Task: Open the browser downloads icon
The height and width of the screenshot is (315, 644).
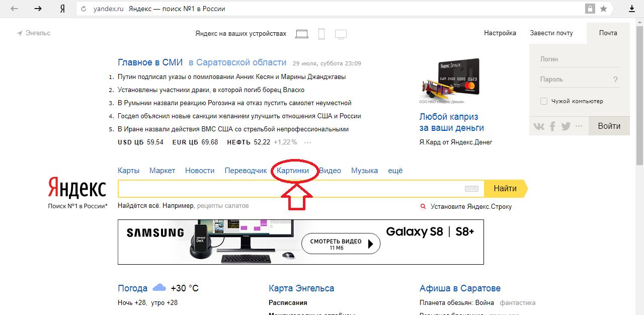Action: tap(632, 9)
